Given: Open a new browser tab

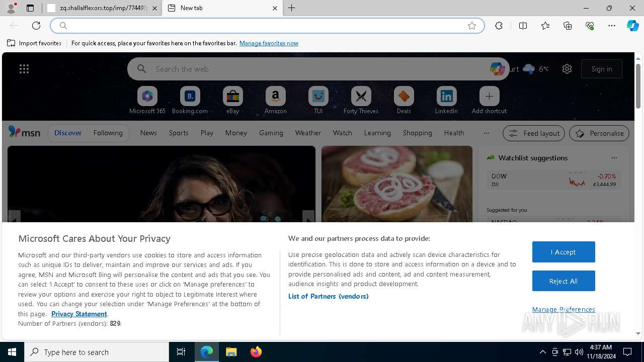Looking at the screenshot, I should pos(292,8).
